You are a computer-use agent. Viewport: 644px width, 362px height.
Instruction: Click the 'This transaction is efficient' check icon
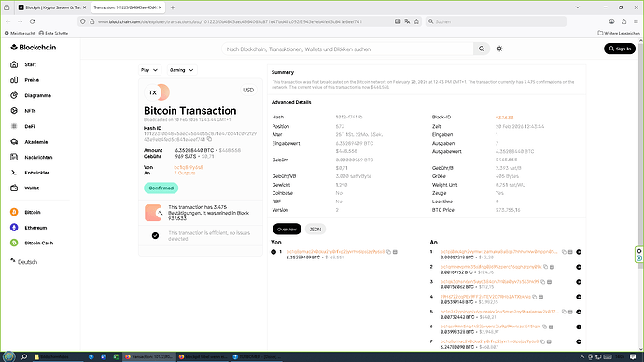tap(155, 236)
